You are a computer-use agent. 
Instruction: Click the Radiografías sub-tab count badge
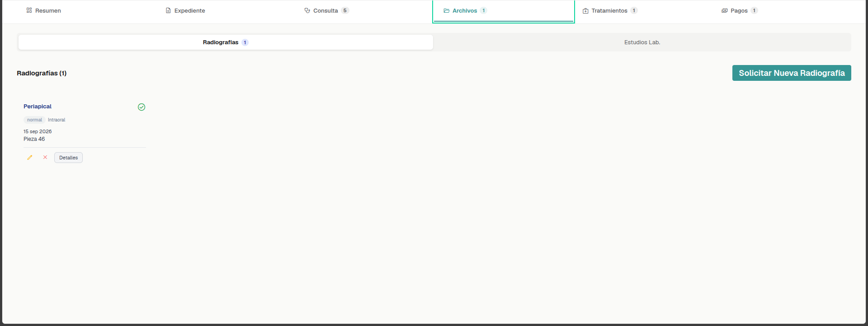[245, 42]
